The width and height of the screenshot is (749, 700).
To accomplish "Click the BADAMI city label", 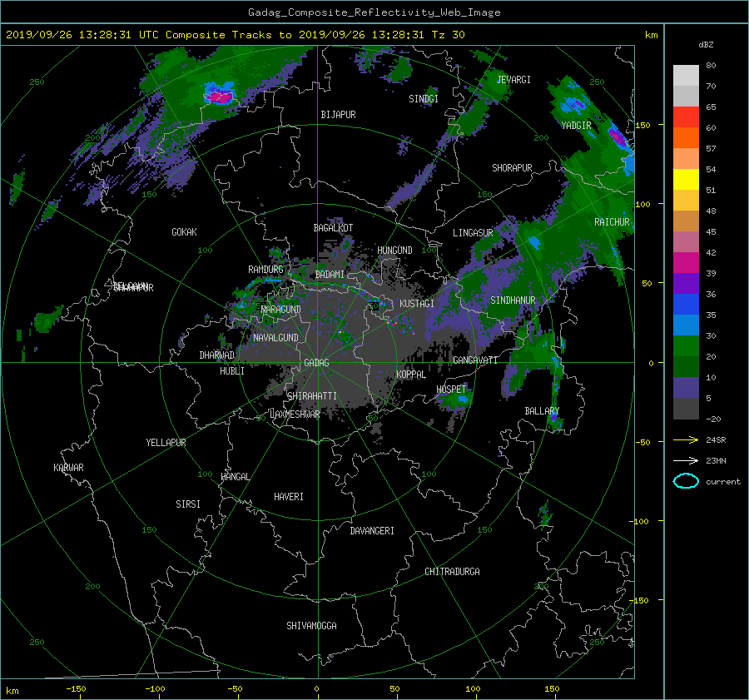I will [330, 275].
